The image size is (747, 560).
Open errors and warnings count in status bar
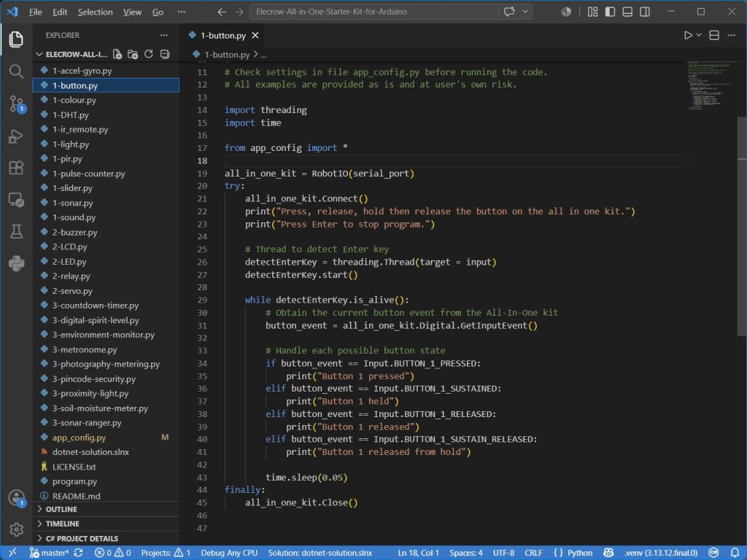pos(113,553)
